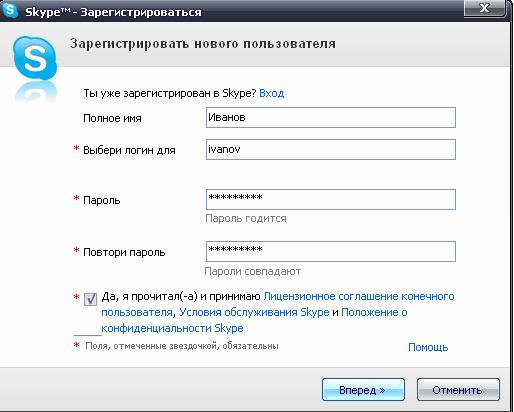Click the Отменить cancel button

[x=458, y=389]
